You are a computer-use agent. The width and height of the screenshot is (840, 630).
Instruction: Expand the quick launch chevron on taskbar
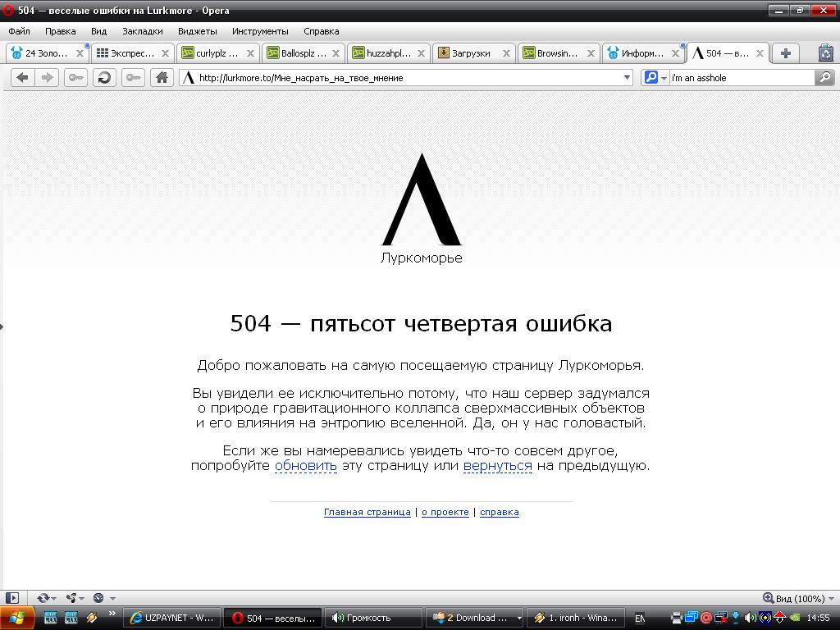(112, 614)
